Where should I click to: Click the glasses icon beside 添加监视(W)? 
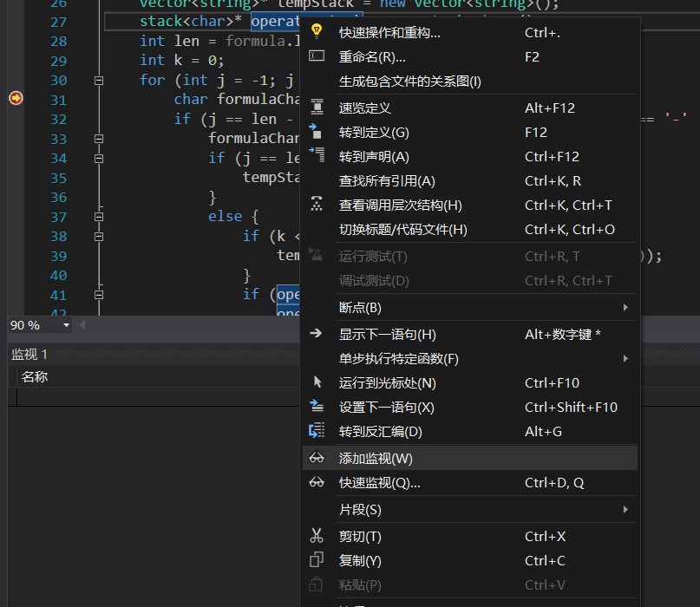tap(317, 458)
